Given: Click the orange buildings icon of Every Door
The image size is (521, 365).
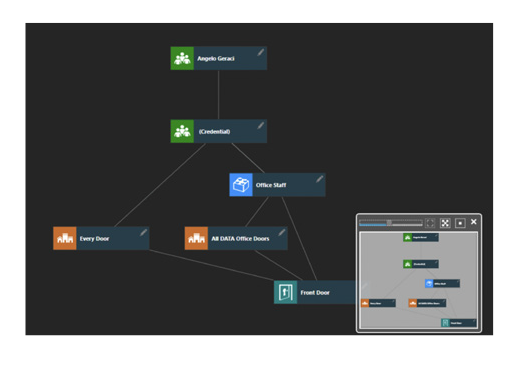Looking at the screenshot, I should (65, 238).
